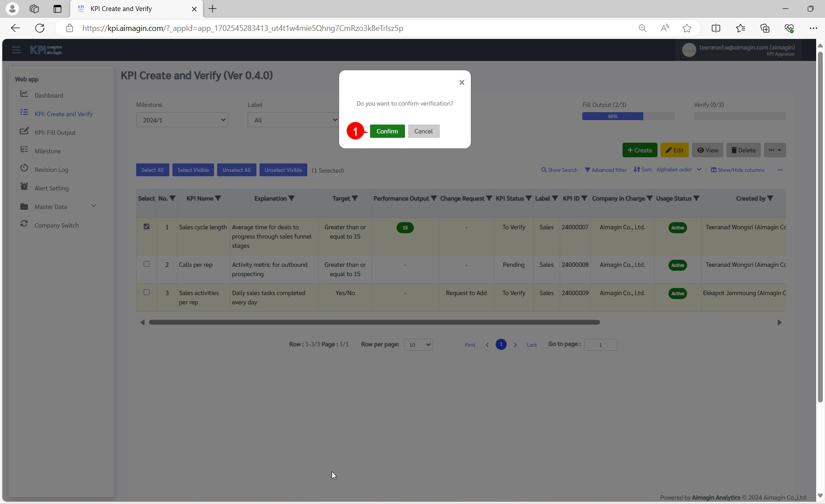Open the Advanced filter
Viewport: 825px width, 504px height.
tap(606, 170)
